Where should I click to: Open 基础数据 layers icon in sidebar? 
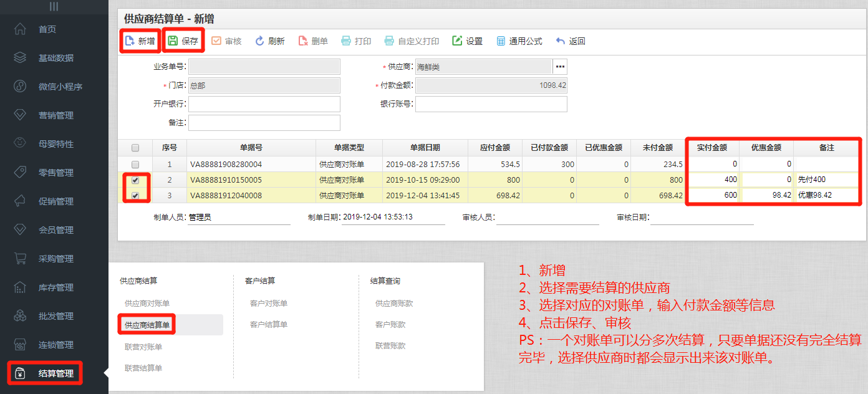[20, 58]
